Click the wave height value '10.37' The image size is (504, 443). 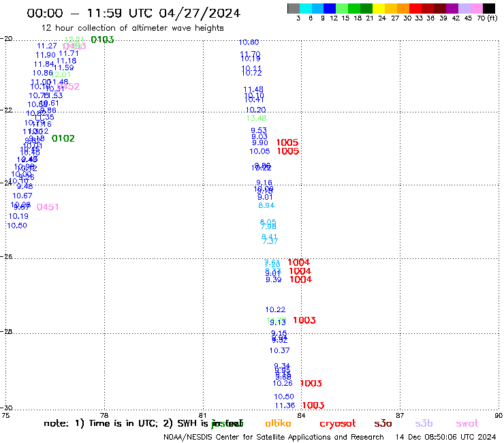pyautogui.click(x=280, y=350)
